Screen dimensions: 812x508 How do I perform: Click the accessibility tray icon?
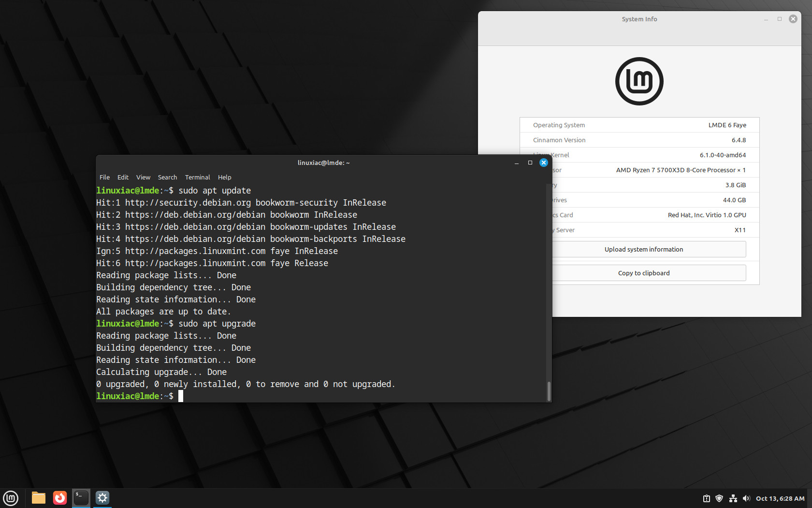click(706, 498)
